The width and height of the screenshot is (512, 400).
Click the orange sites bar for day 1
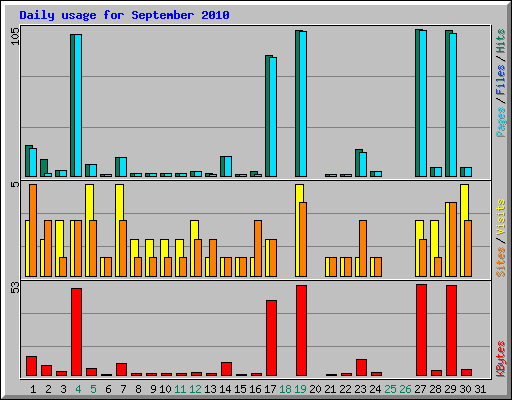pyautogui.click(x=33, y=230)
